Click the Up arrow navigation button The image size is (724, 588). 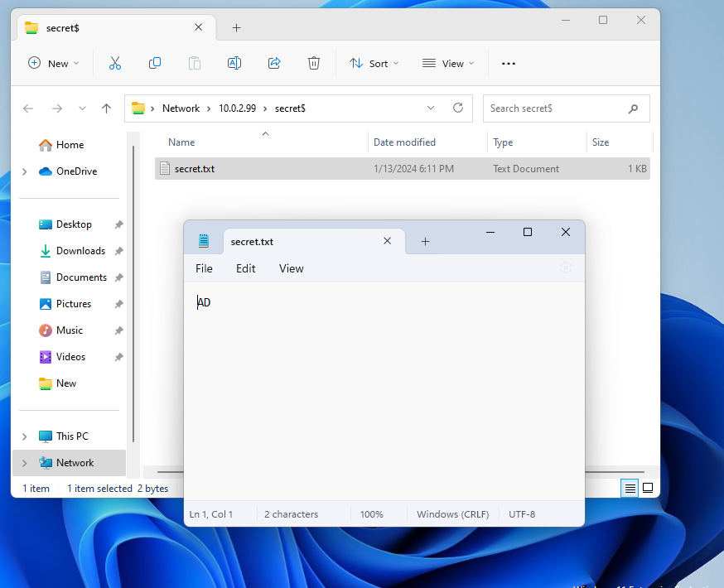point(106,108)
